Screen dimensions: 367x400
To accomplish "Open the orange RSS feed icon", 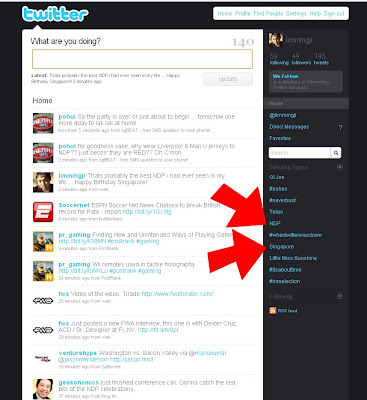I will click(x=273, y=311).
